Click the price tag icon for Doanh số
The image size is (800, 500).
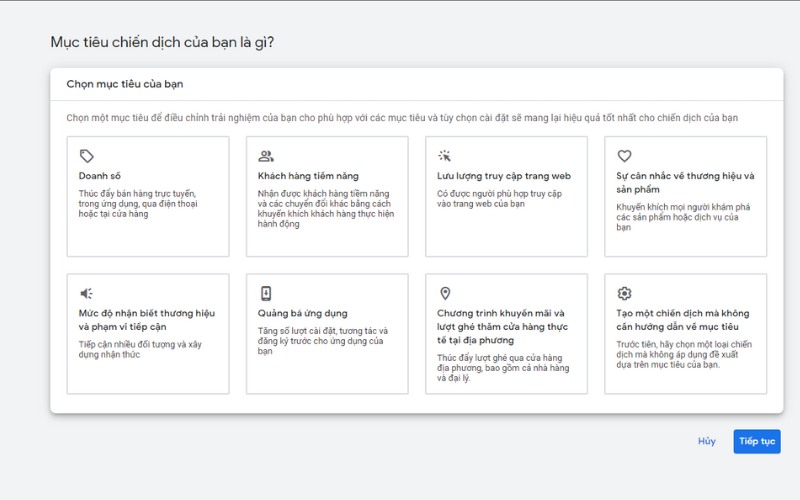click(87, 156)
